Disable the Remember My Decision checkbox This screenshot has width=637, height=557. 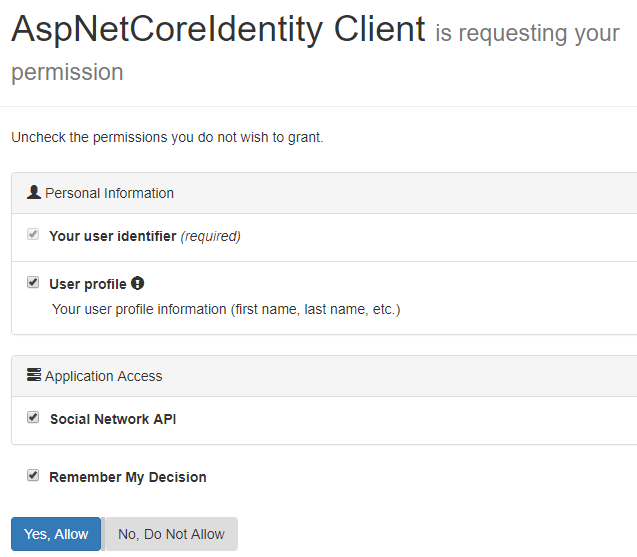point(33,476)
